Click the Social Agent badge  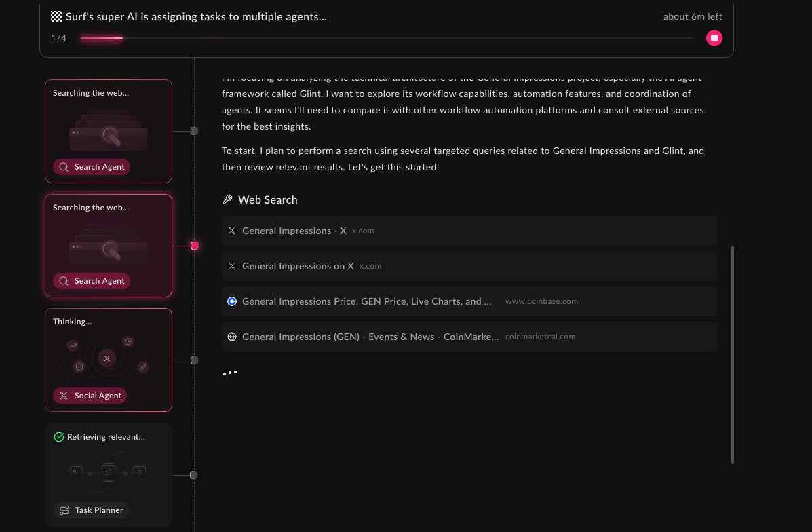point(90,396)
